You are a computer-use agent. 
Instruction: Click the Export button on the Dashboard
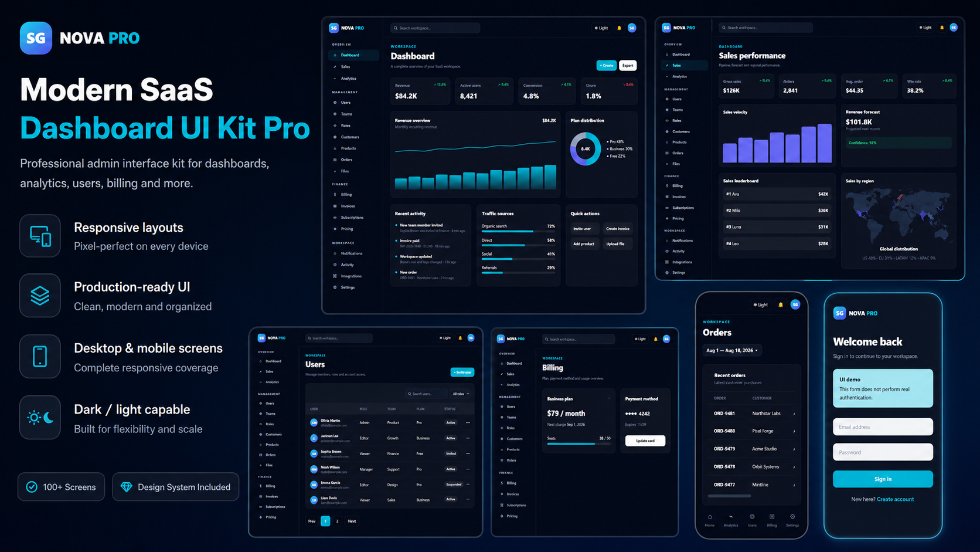(x=628, y=66)
